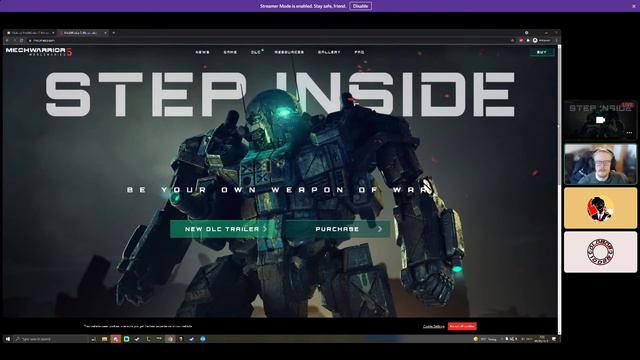Open the NEWS menu item

202,52
